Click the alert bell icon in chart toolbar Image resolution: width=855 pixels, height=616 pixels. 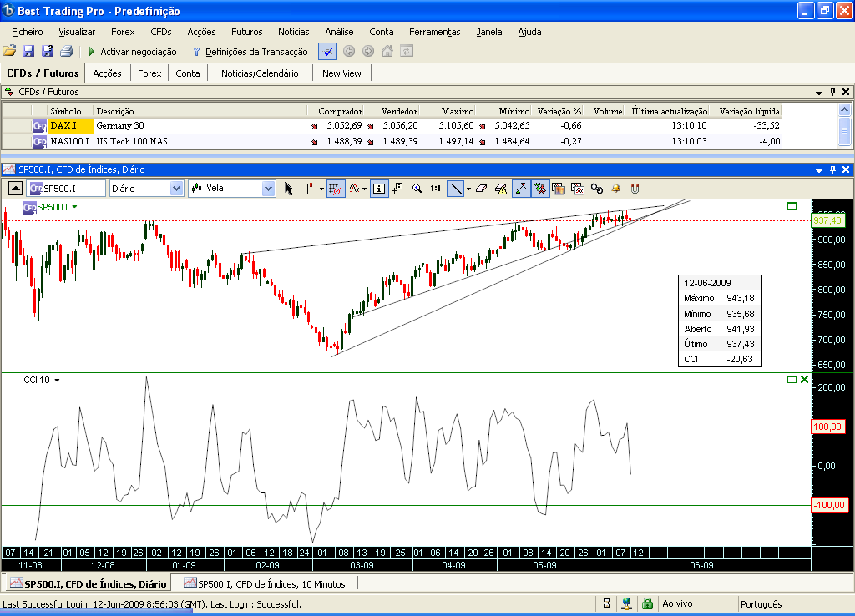(615, 189)
